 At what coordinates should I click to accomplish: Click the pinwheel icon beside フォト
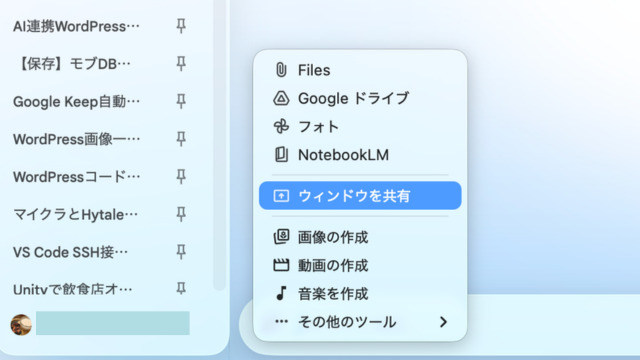tap(281, 127)
